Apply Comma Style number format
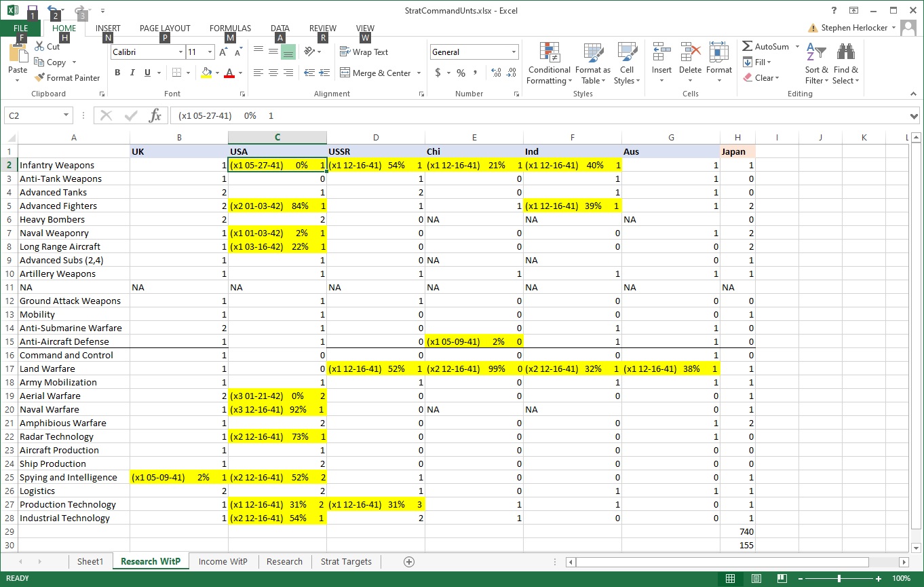Viewport: 924px width, 587px height. [476, 73]
